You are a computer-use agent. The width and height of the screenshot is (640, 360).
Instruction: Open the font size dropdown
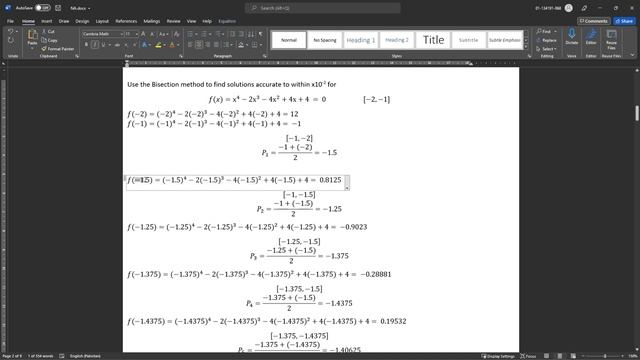point(137,34)
